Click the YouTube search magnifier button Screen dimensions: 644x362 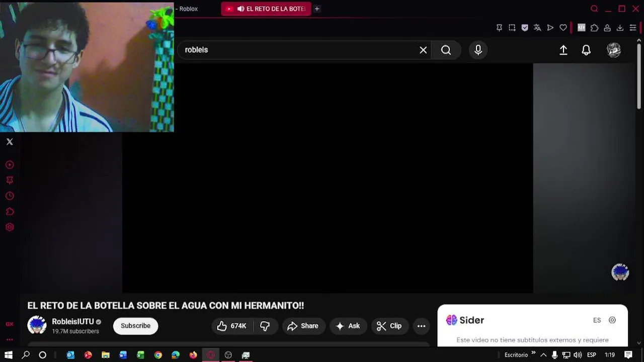(446, 50)
